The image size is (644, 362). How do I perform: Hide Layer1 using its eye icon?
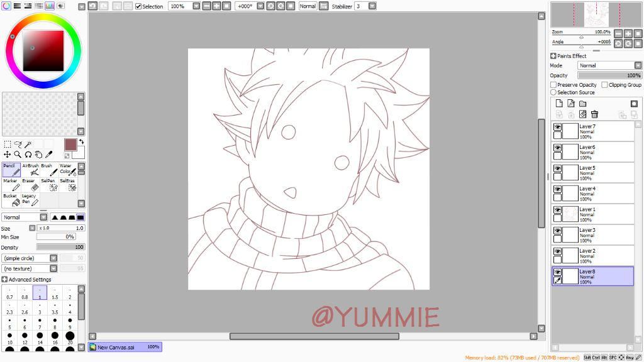tap(557, 210)
